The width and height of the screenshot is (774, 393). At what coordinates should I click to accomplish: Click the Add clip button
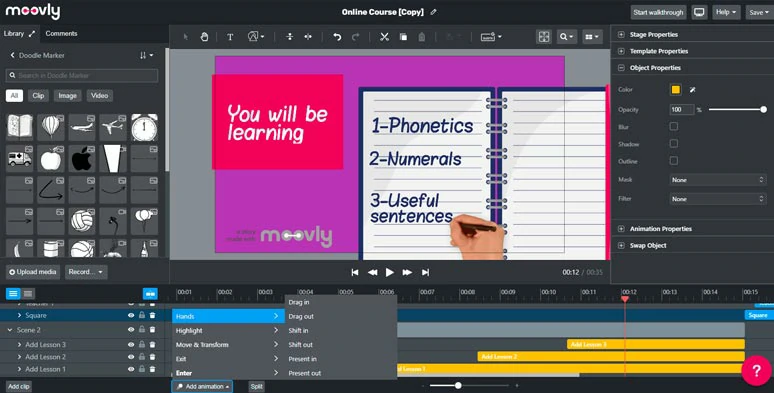pos(19,387)
